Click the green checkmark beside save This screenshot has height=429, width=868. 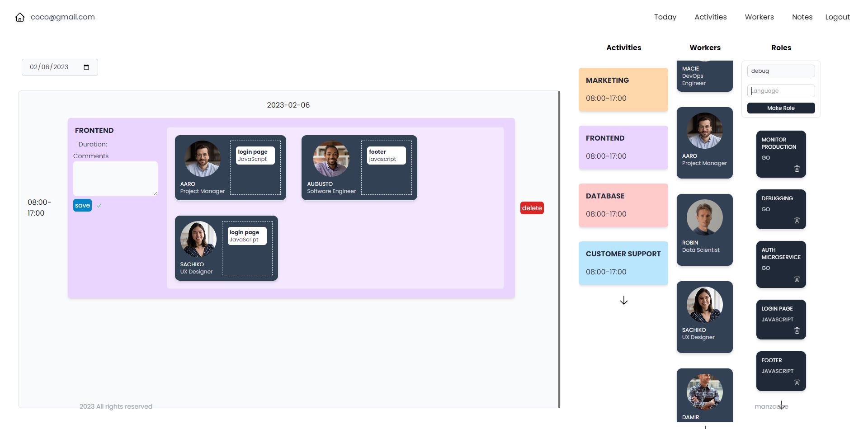(99, 205)
